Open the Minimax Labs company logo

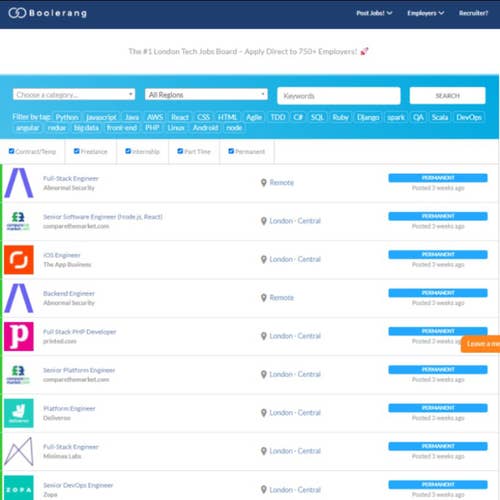19,451
